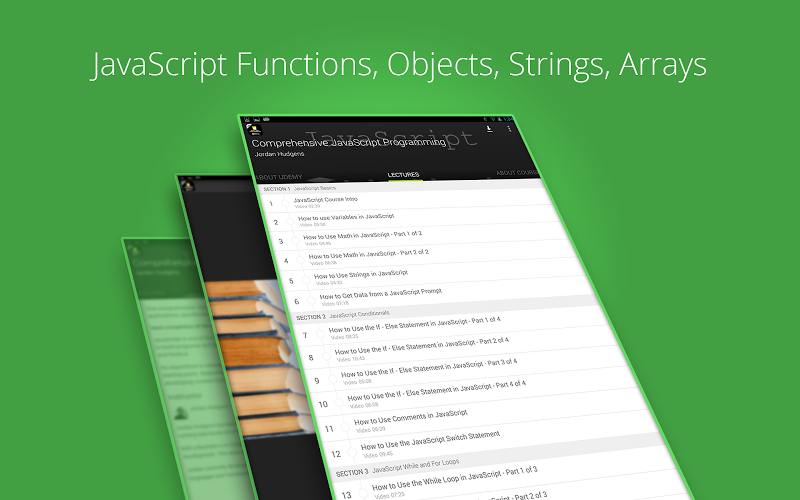800x500 pixels.
Task: Tap the app icon on the middle tablet screen
Action: tap(187, 186)
